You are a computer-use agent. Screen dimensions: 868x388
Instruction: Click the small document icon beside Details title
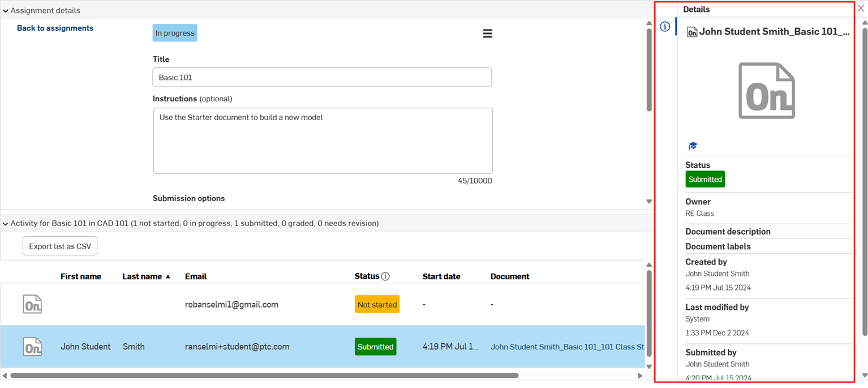point(691,32)
